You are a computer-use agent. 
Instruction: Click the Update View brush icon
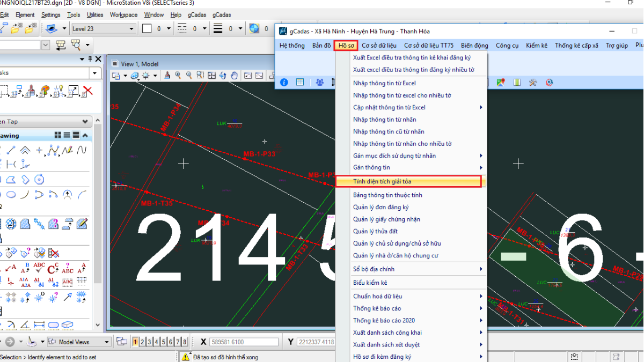168,76
